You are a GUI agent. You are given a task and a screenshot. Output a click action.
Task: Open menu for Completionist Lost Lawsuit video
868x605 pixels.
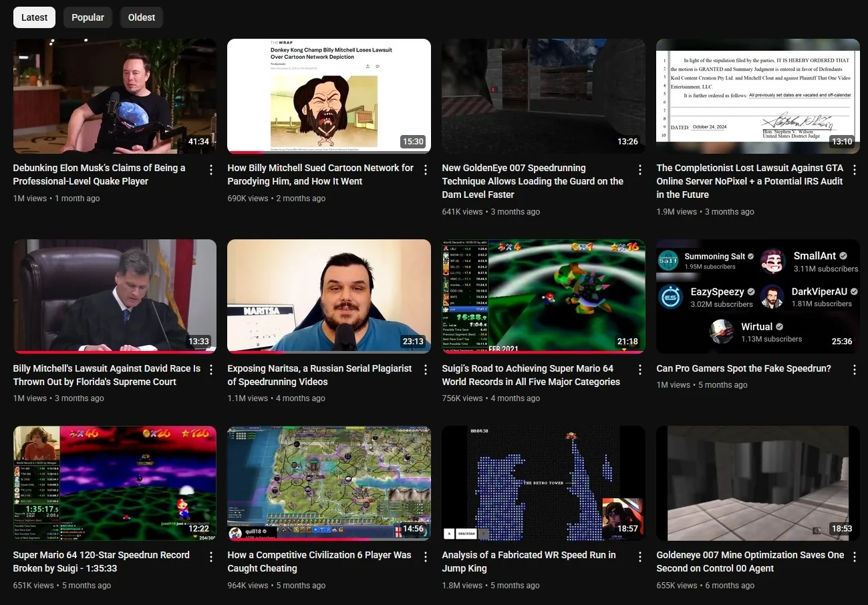(855, 170)
